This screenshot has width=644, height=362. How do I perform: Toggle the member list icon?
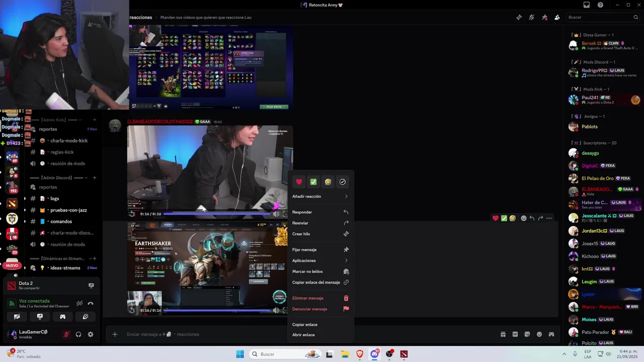click(x=557, y=17)
